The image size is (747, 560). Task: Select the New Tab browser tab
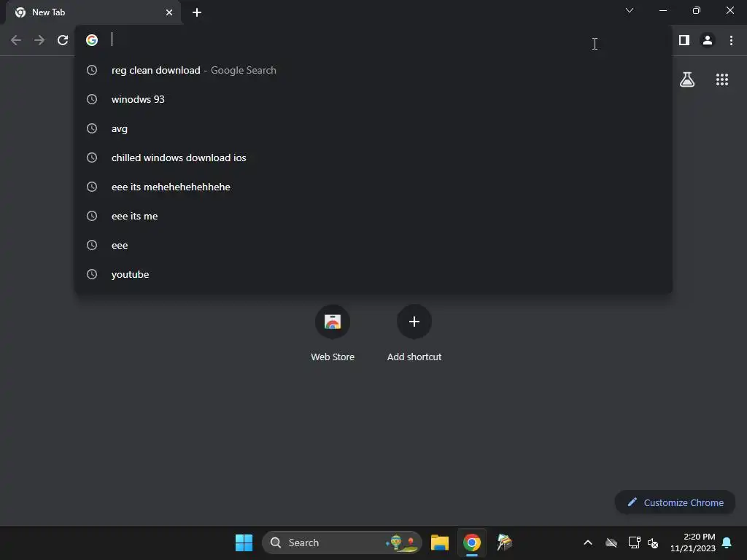coord(93,12)
